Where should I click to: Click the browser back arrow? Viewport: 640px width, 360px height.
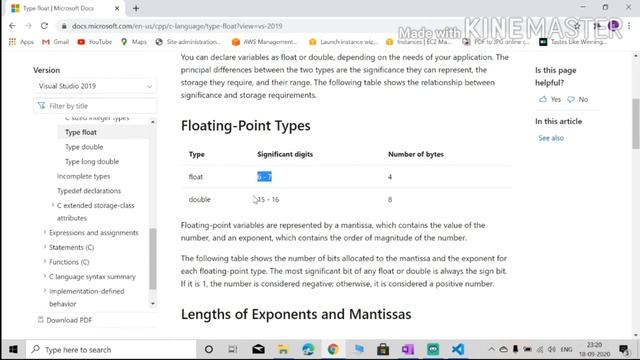point(12,26)
